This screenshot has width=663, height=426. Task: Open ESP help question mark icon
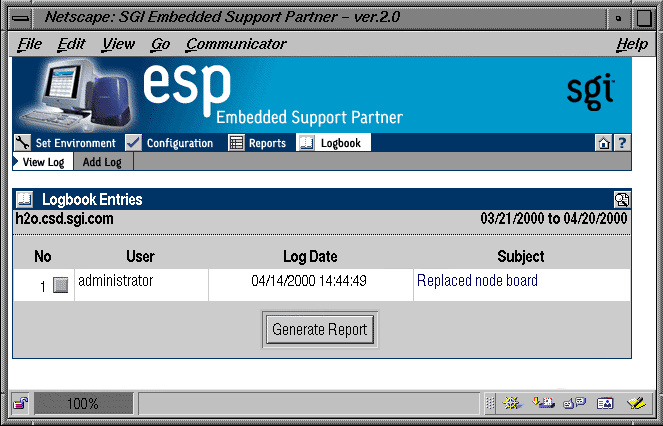click(622, 143)
